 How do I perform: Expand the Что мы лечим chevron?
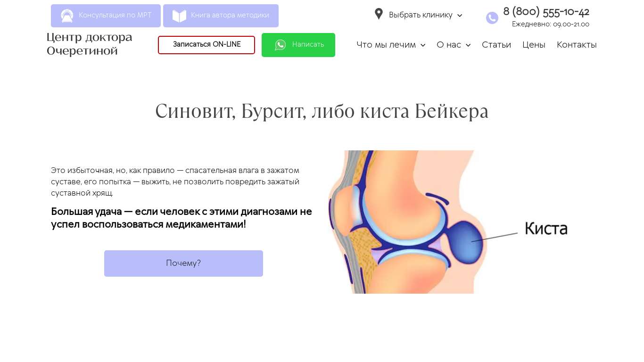pos(423,45)
